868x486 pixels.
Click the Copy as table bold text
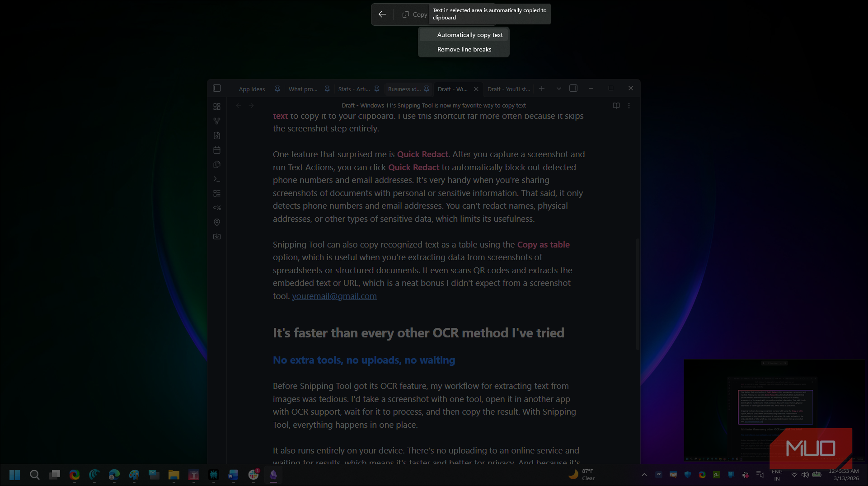click(543, 244)
